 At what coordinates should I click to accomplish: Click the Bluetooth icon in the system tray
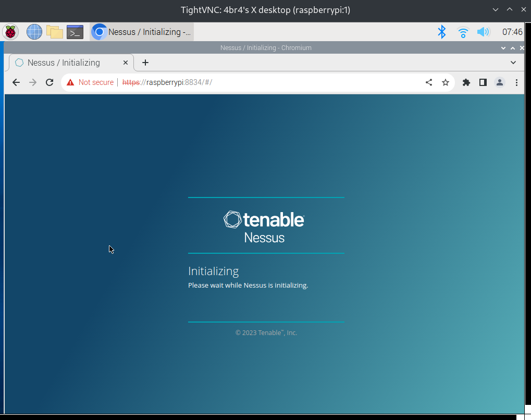pos(441,32)
